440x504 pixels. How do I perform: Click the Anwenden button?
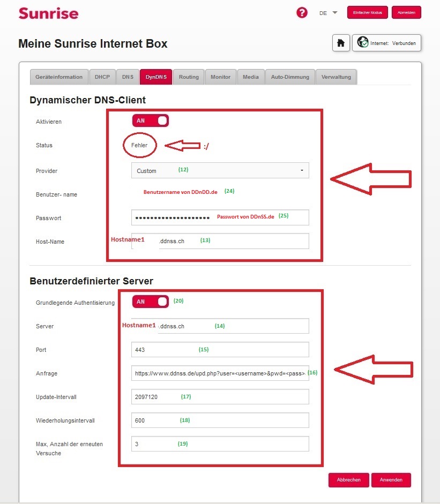[391, 480]
